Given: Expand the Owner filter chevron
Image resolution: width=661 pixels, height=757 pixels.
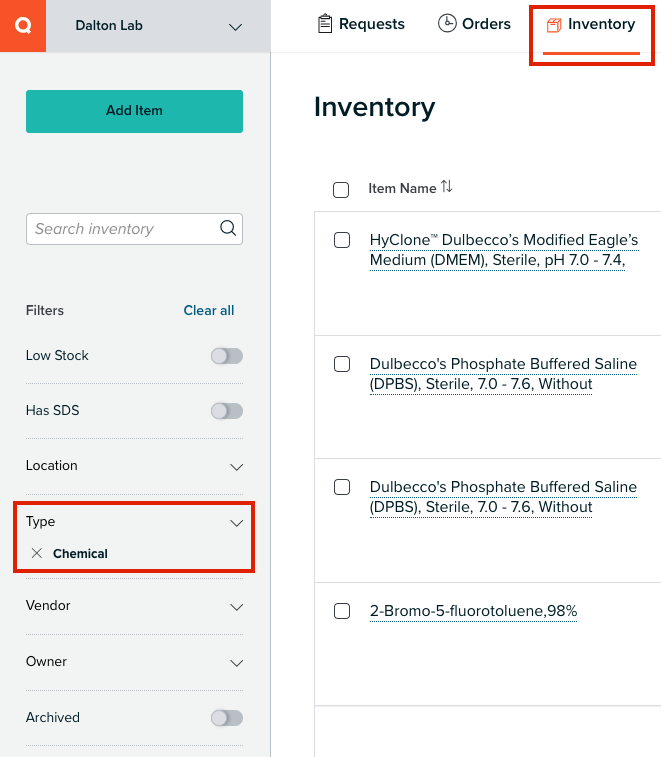Looking at the screenshot, I should [237, 663].
